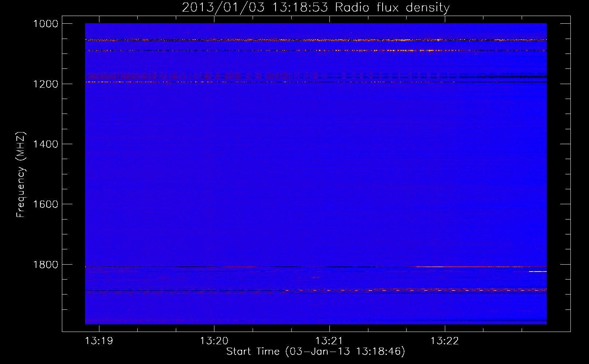
Task: Click the 'Frequency (MHZ)' axis label
Action: click(x=21, y=174)
